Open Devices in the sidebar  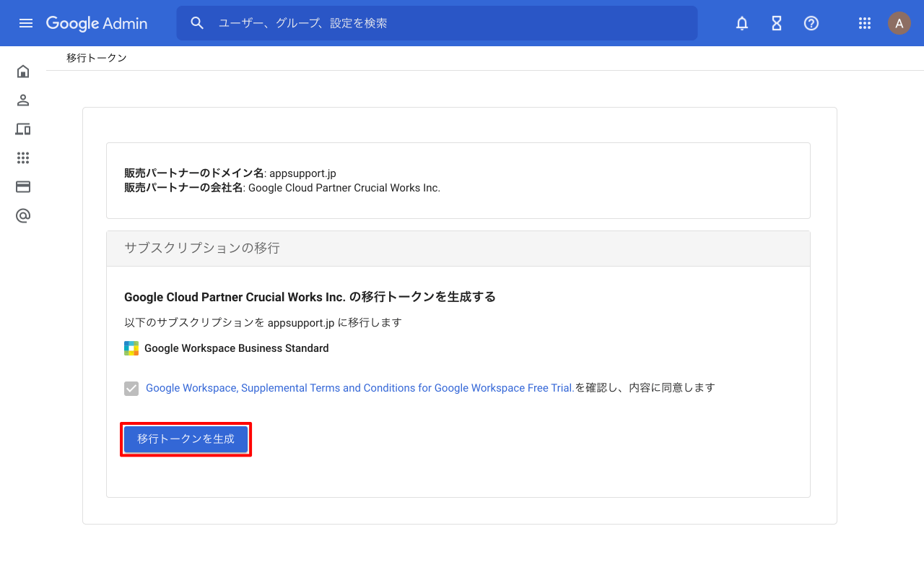pos(23,129)
